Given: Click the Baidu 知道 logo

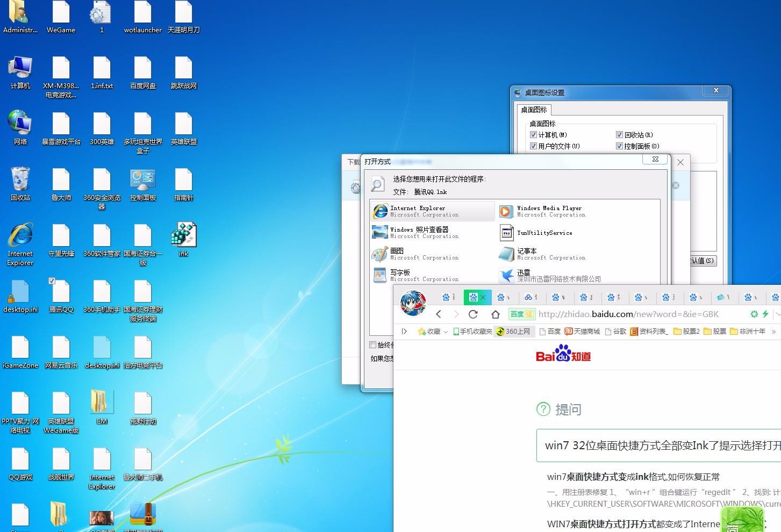Looking at the screenshot, I should (563, 354).
